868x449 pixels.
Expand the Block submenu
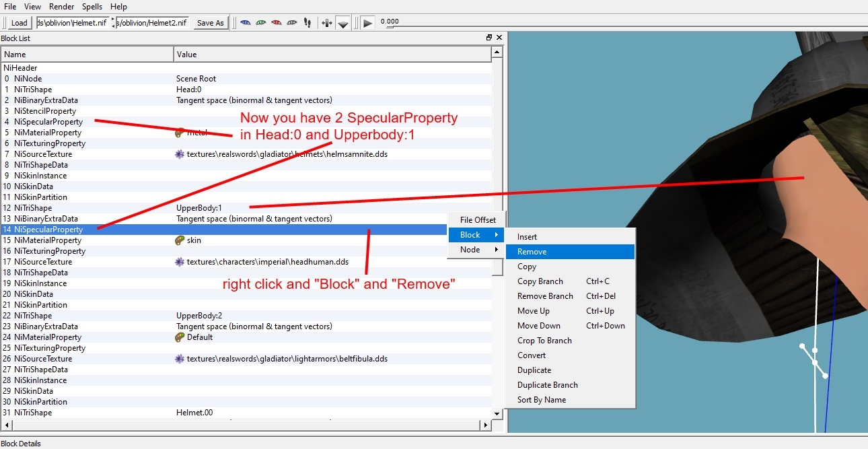click(477, 235)
